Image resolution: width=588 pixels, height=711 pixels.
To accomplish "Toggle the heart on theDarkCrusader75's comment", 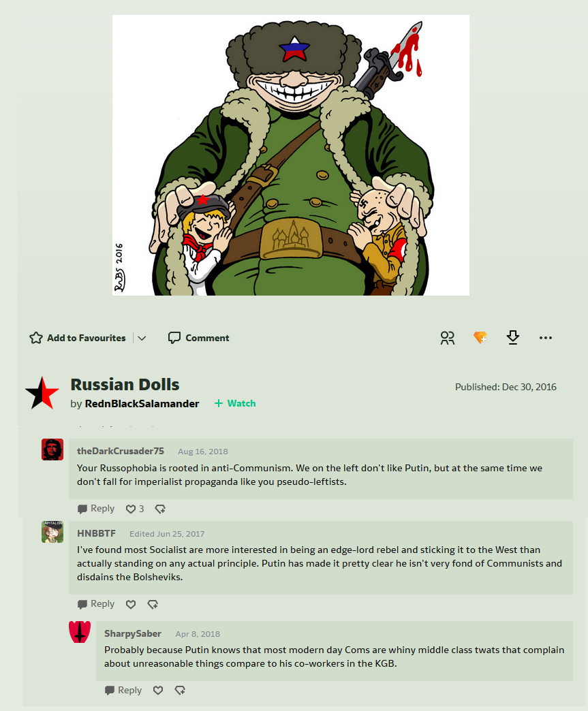I will click(131, 509).
